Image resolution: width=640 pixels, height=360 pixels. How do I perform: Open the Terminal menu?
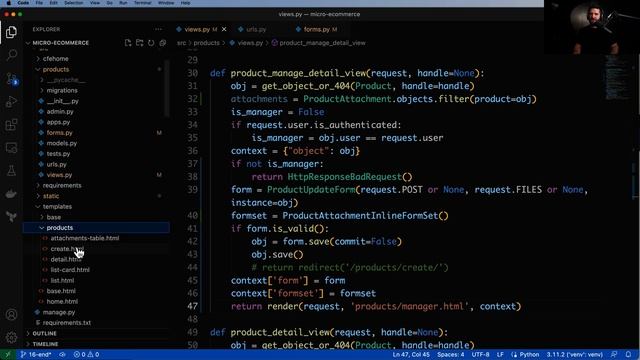(142, 3)
